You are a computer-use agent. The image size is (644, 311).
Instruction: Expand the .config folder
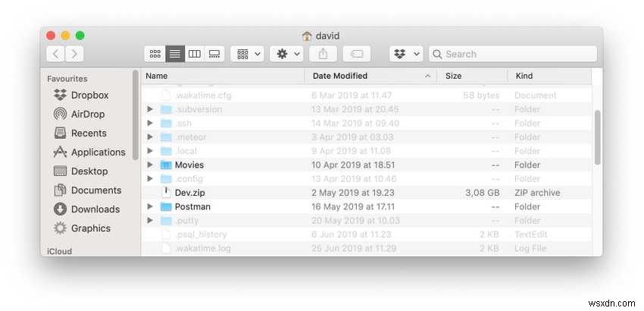[150, 178]
